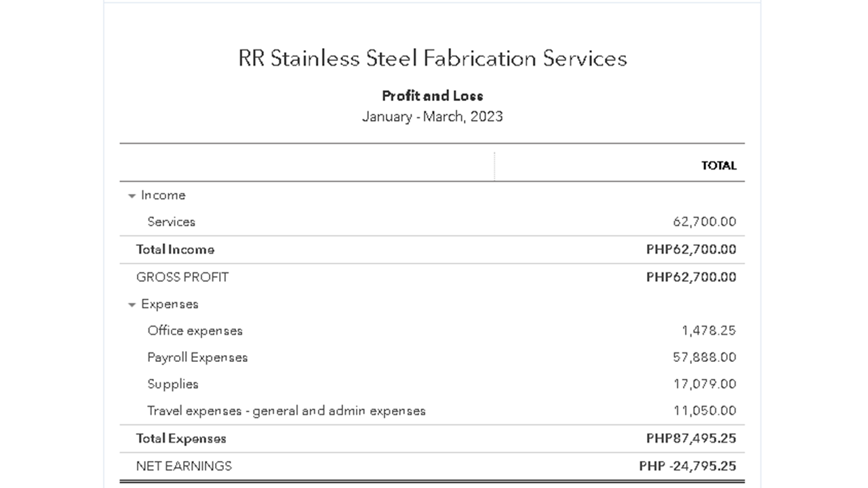Select the Profit and Loss report title

(433, 96)
